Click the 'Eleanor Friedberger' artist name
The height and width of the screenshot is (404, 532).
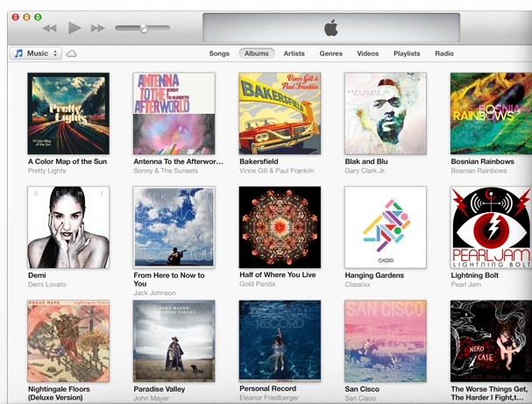click(269, 398)
